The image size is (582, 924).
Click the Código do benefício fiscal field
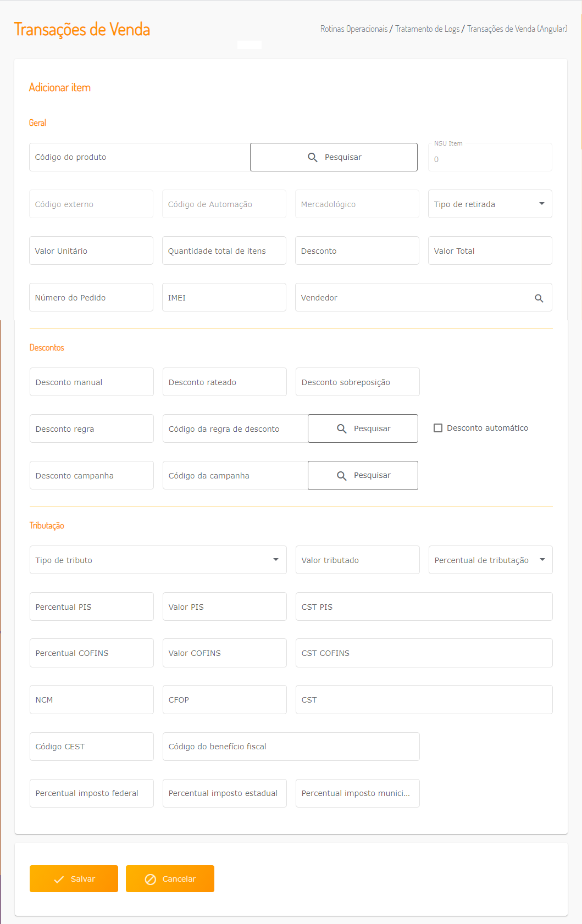291,747
